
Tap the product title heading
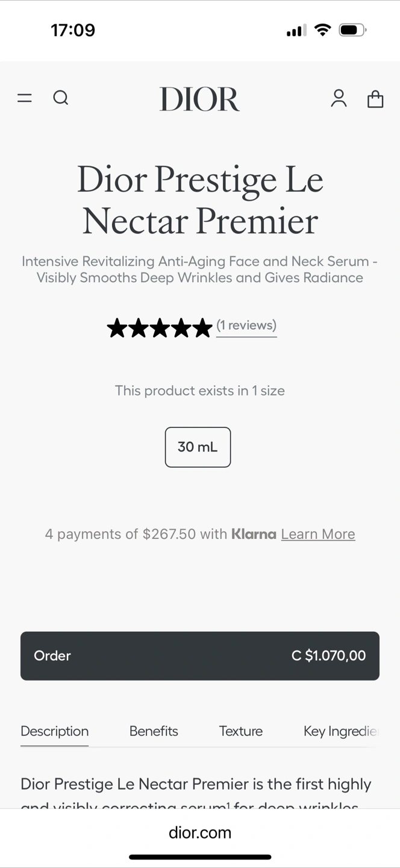[200, 200]
